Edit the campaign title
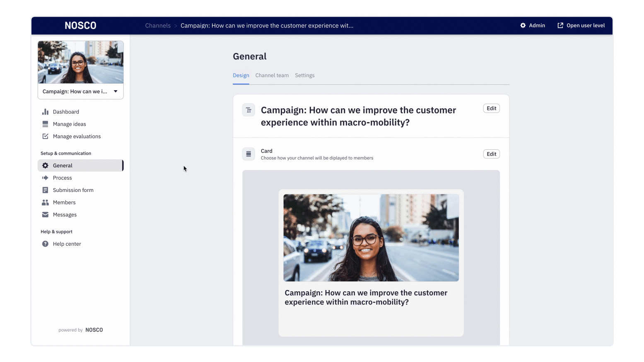Viewport: 644px width, 362px height. tap(491, 108)
